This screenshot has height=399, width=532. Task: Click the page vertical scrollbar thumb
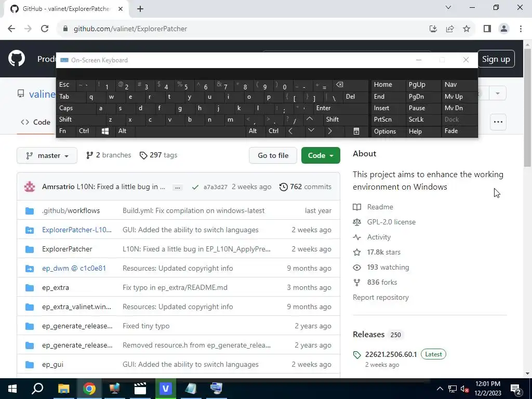527,107
